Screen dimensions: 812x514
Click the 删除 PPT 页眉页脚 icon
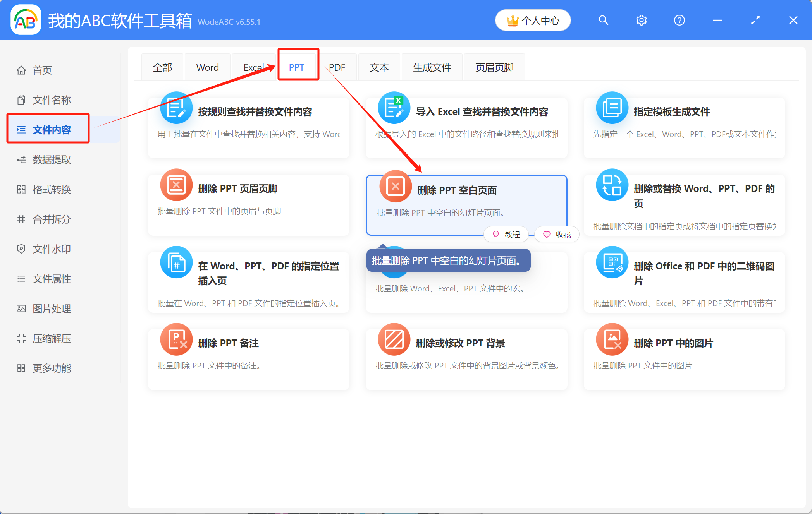coord(176,185)
